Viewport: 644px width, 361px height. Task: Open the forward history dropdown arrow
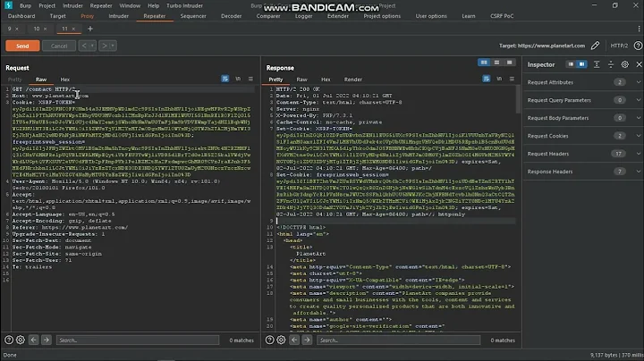113,46
